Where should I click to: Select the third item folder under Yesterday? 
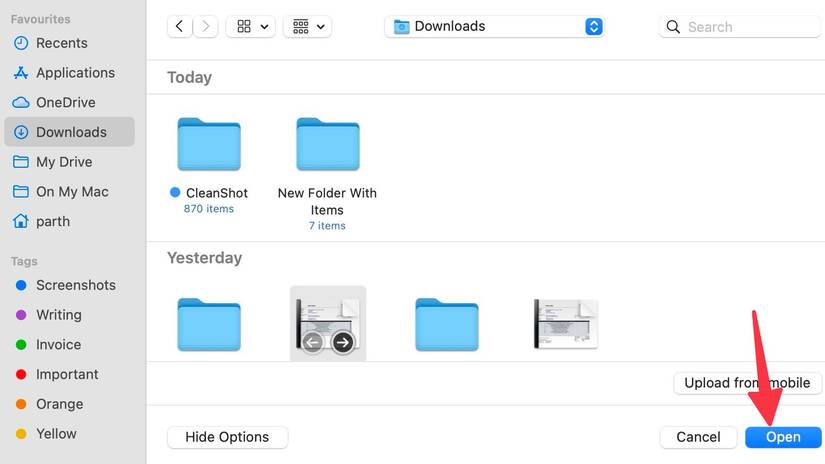pos(447,325)
